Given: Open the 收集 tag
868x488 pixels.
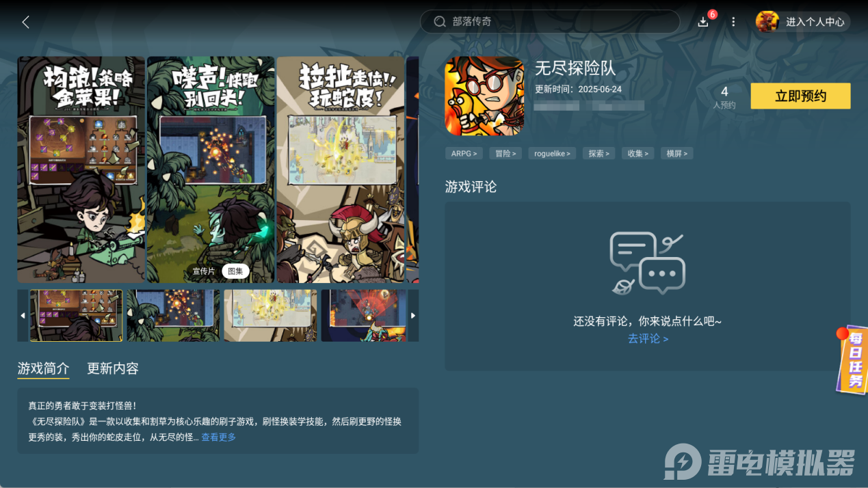Looking at the screenshot, I should 637,154.
